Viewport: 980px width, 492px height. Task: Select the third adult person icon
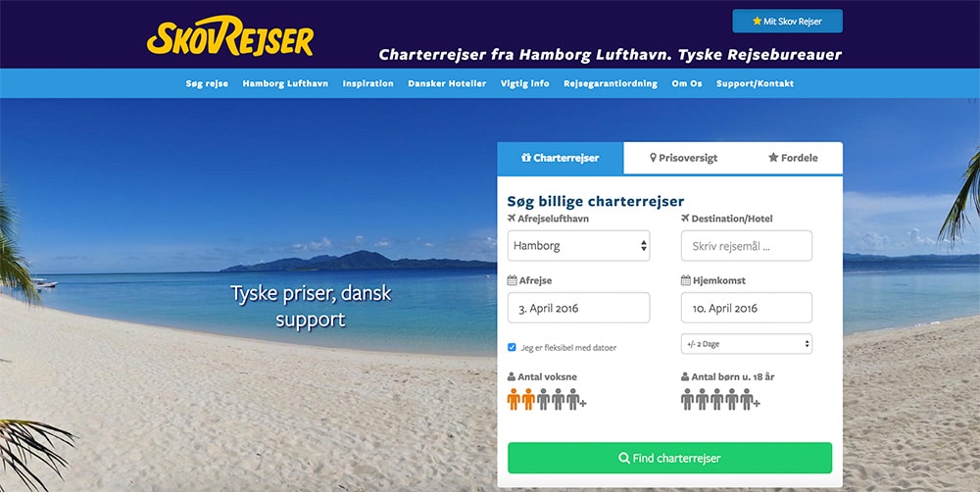point(543,399)
